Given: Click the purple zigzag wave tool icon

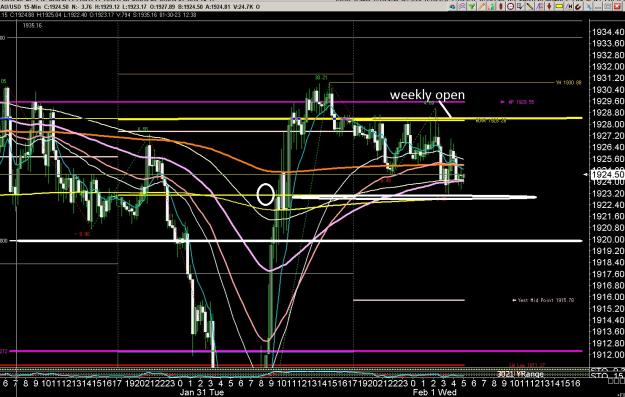Looking at the screenshot, I should click(x=539, y=7).
